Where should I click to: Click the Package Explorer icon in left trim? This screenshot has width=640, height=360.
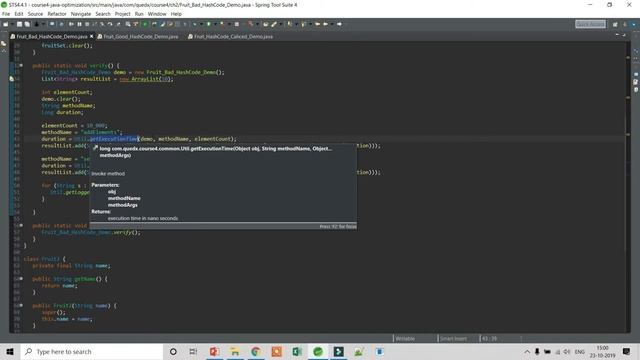click(x=4, y=44)
